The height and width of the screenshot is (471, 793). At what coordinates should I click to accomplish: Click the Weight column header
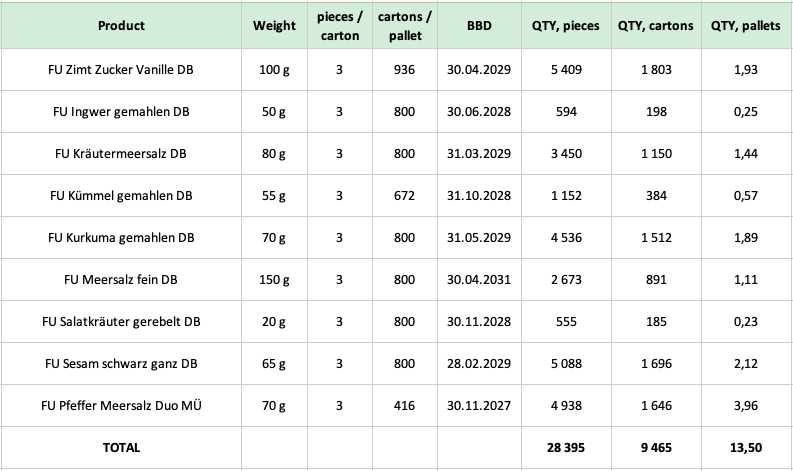(274, 26)
